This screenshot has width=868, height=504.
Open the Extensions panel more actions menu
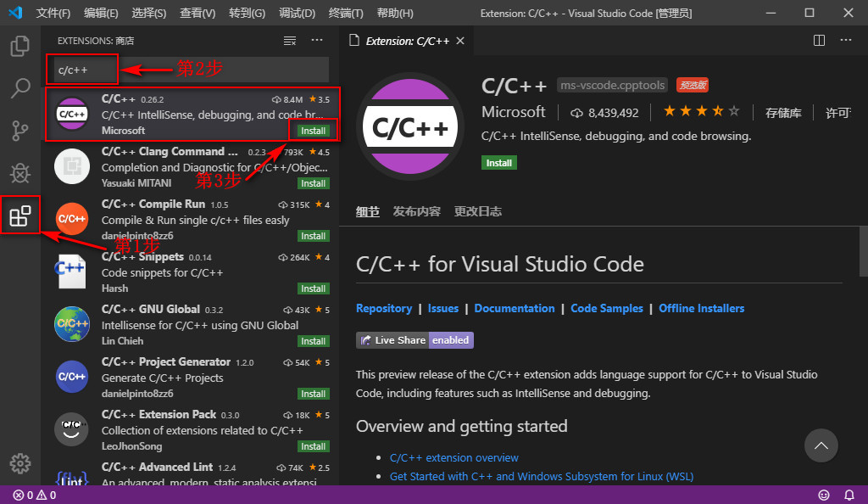pos(317,40)
